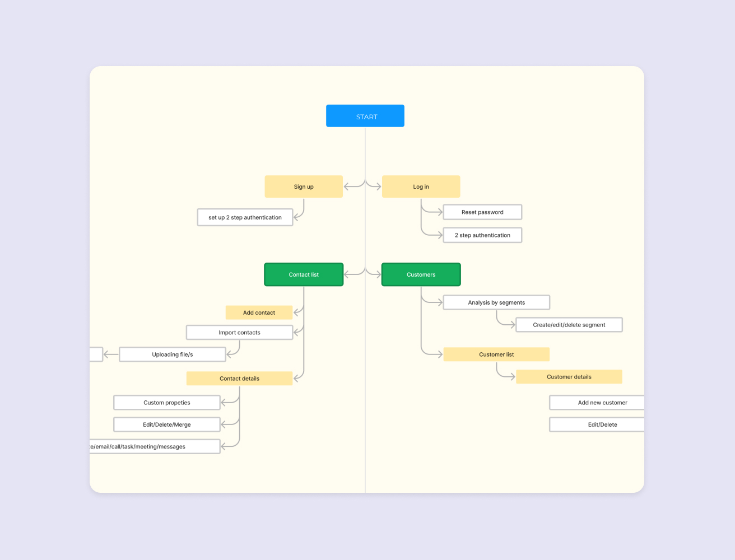Select the Contact details node
This screenshot has width=735, height=560.
point(239,379)
